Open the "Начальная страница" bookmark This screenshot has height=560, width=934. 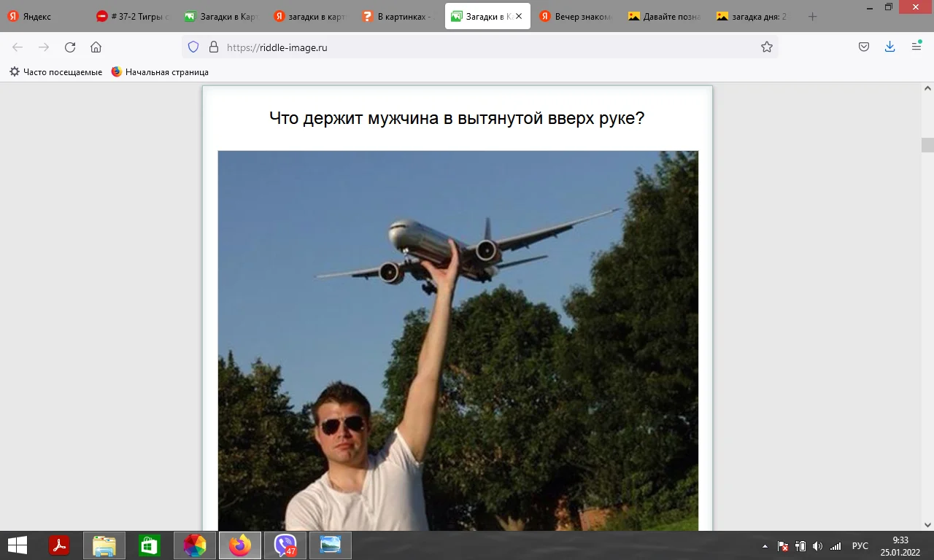160,72
